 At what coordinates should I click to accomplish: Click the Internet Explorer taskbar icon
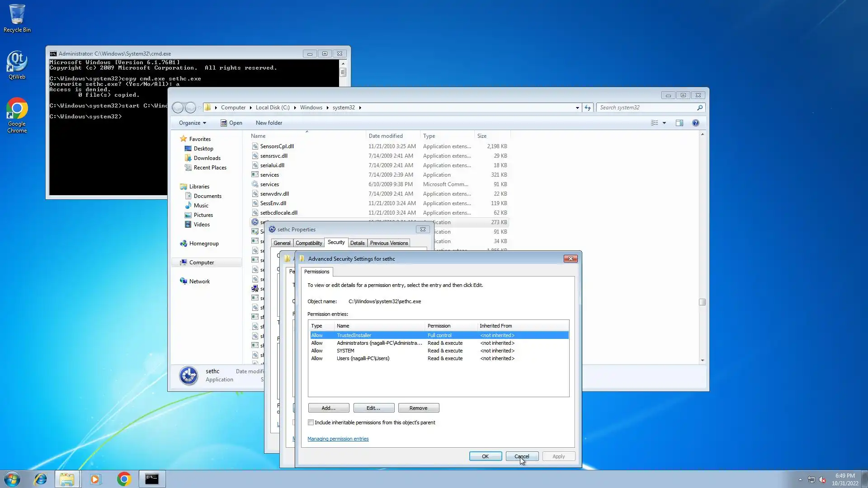(41, 479)
